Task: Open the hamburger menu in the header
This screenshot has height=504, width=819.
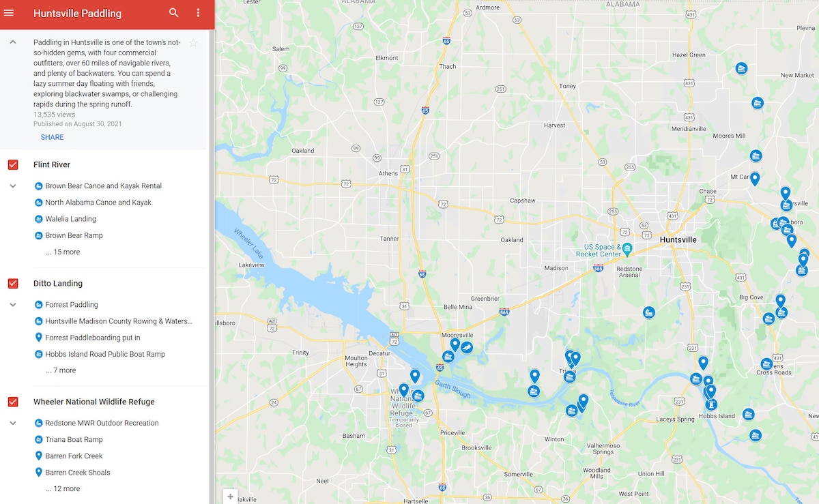Action: pyautogui.click(x=9, y=13)
